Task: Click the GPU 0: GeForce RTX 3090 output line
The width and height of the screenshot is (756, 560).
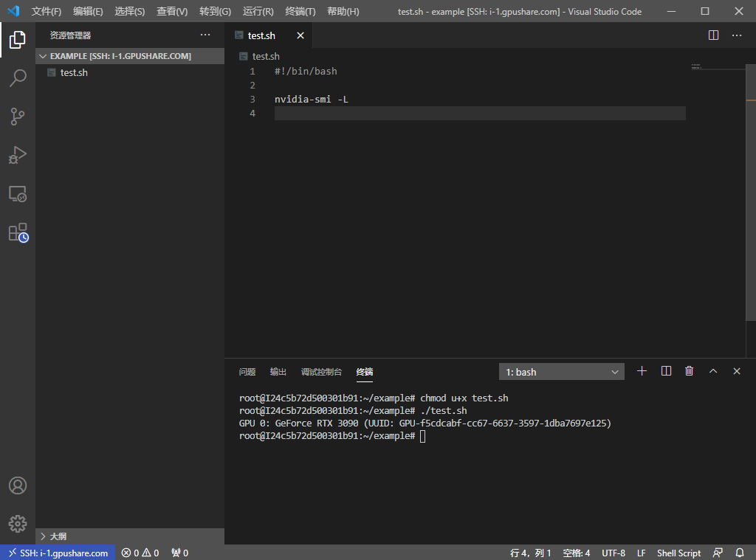Action: coord(425,423)
